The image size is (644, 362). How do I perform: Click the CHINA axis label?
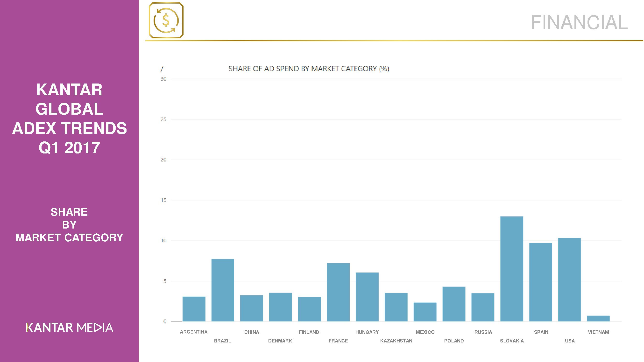(x=252, y=332)
